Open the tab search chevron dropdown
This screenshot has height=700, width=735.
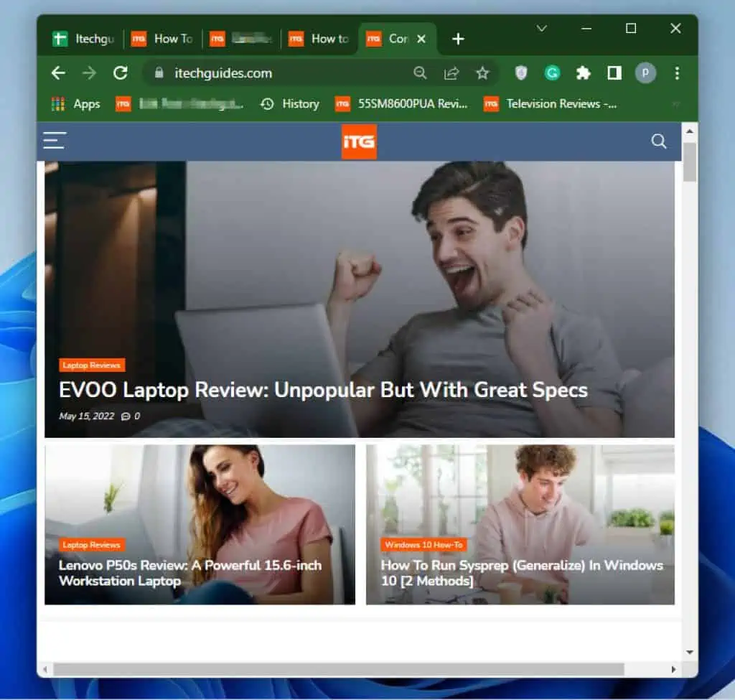point(542,29)
